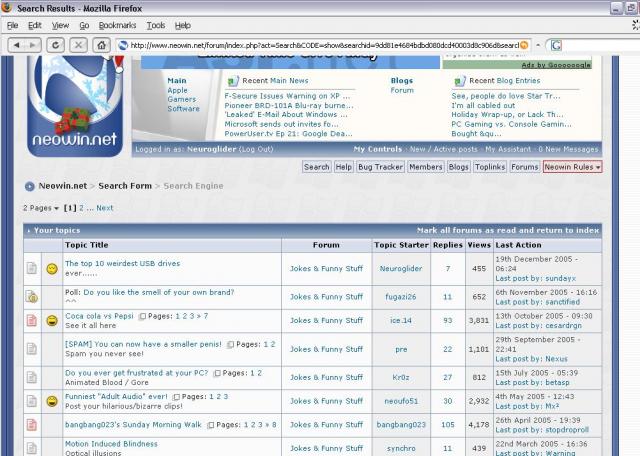The width and height of the screenshot is (640, 456).
Task: Expand the 2 Pages jump dropdown
Action: tap(41, 208)
